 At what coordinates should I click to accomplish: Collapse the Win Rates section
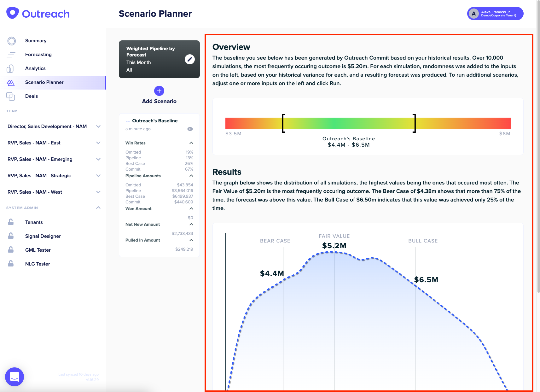(x=191, y=143)
